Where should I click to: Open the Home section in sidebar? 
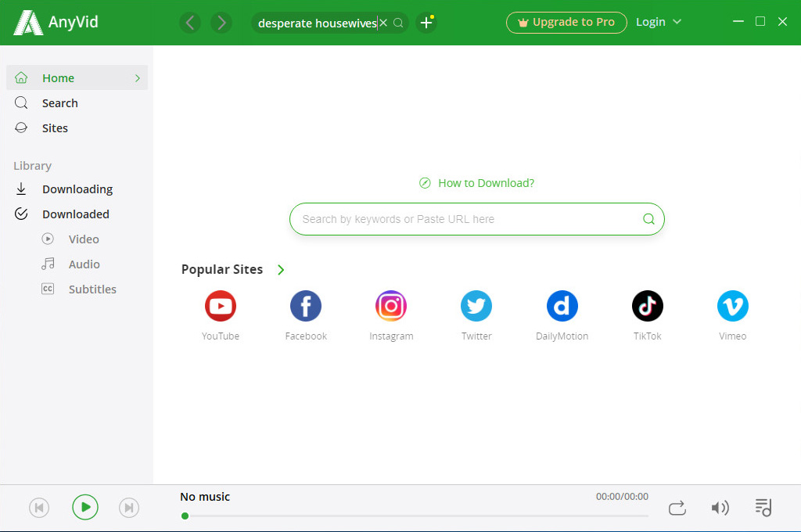(77, 77)
